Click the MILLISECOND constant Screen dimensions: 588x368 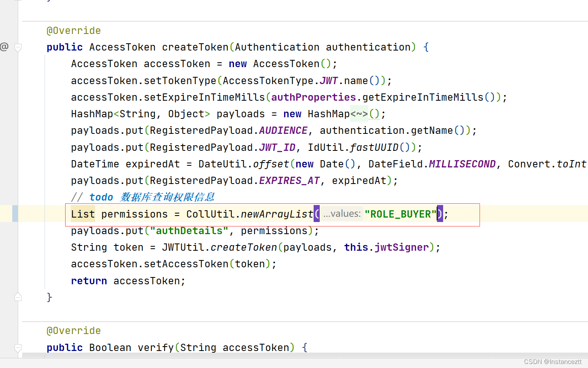(462, 164)
